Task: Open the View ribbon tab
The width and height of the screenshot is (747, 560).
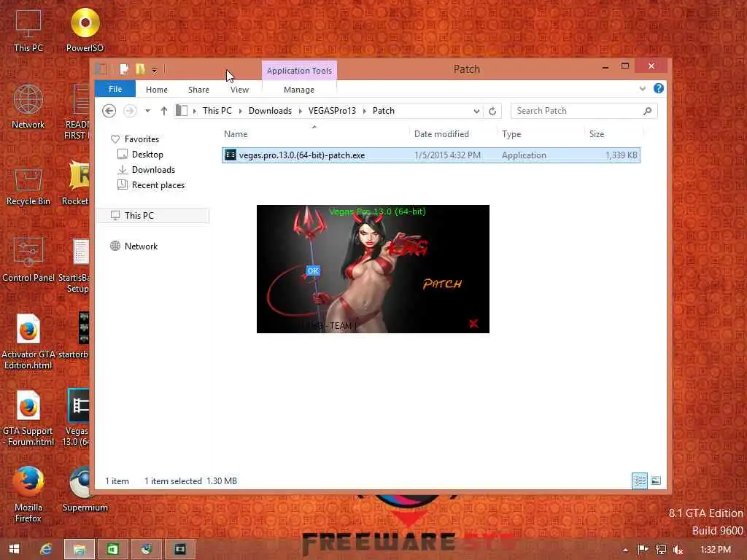Action: point(239,90)
